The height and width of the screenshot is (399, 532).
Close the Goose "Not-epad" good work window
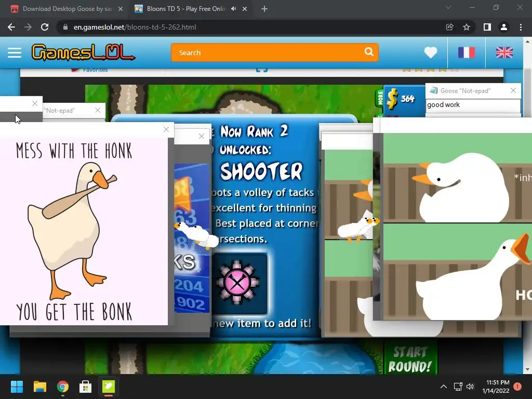click(513, 90)
